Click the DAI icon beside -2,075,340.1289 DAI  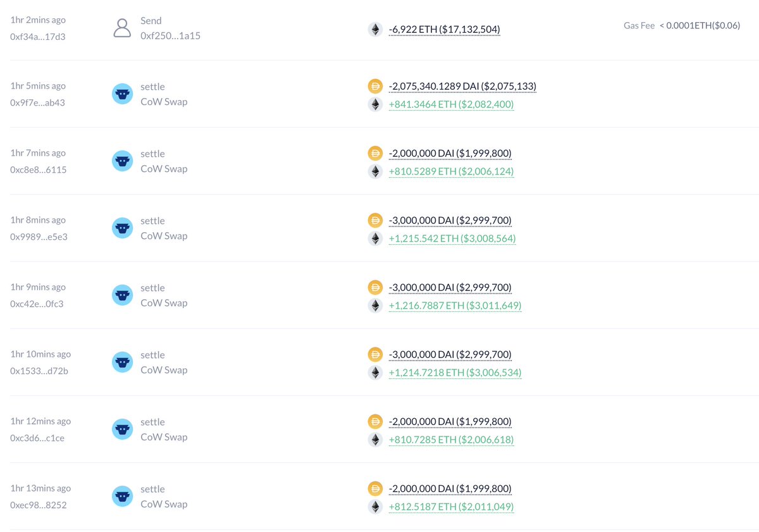(375, 86)
